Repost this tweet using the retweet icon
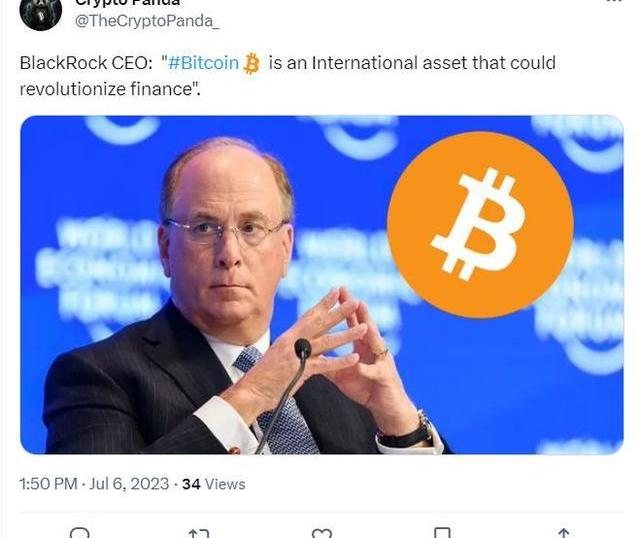Screen dimensions: 640x538 (x=199, y=534)
